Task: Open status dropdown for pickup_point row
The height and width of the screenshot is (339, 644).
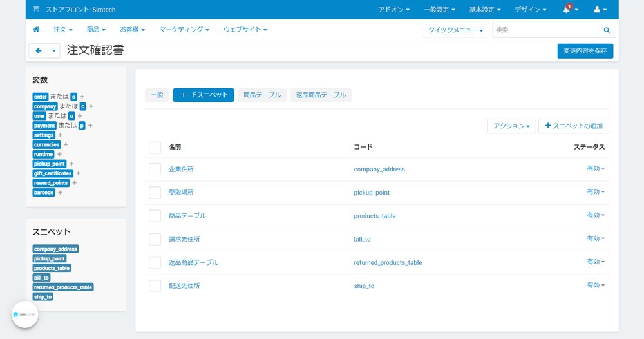Action: (x=596, y=192)
